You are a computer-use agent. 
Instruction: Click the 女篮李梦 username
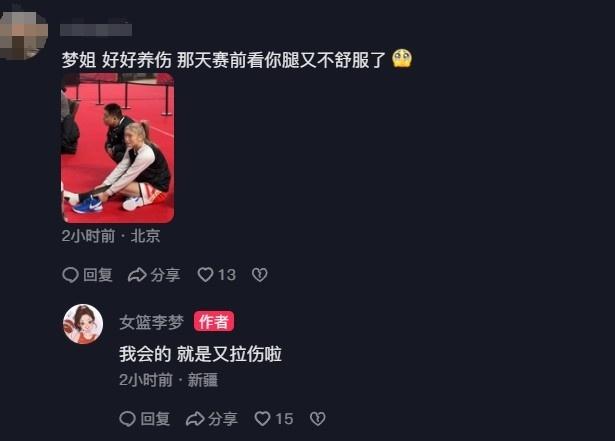point(152,322)
